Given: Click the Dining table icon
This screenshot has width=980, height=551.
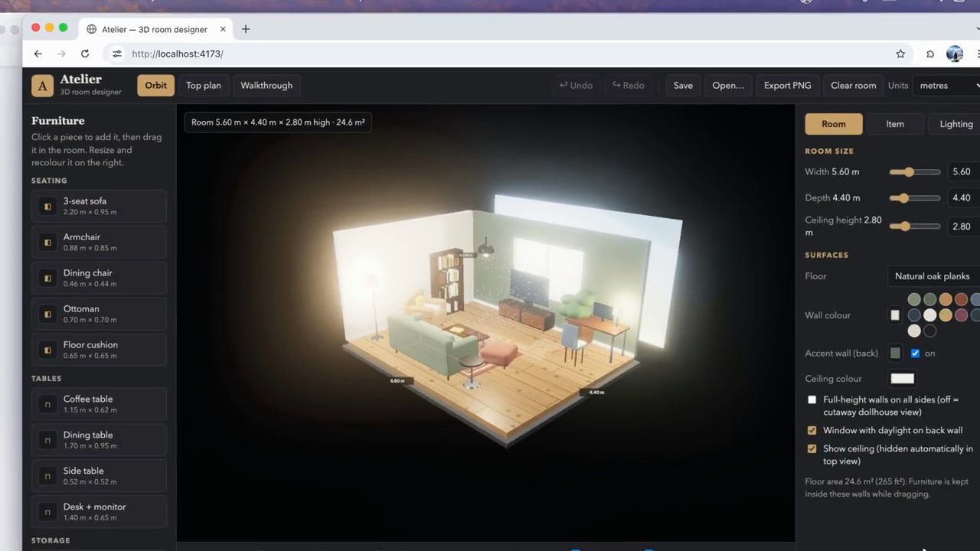Looking at the screenshot, I should click(47, 441).
